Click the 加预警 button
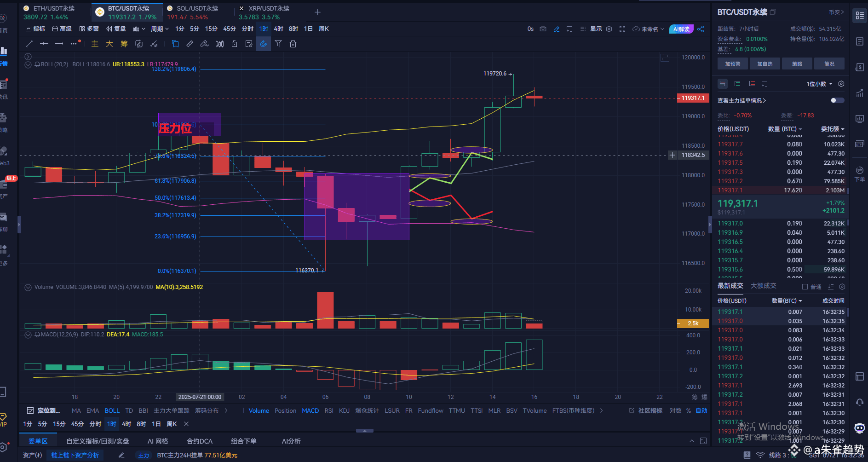The image size is (868, 462). pyautogui.click(x=733, y=64)
